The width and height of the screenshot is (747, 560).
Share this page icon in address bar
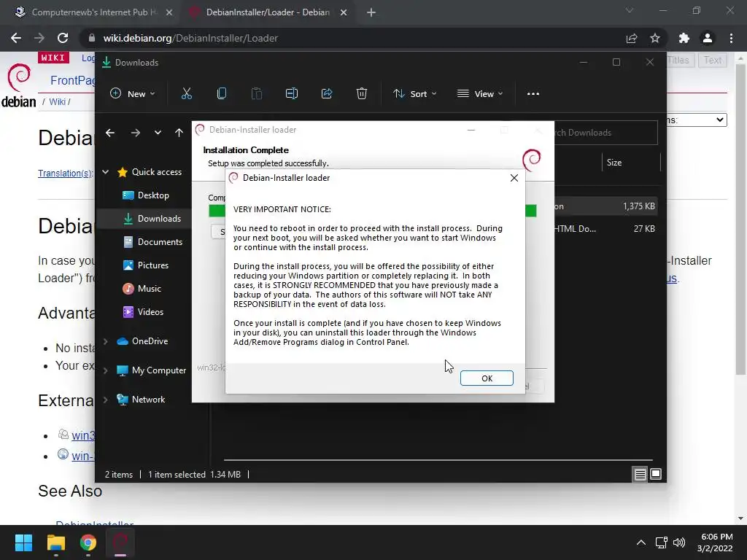(x=632, y=38)
